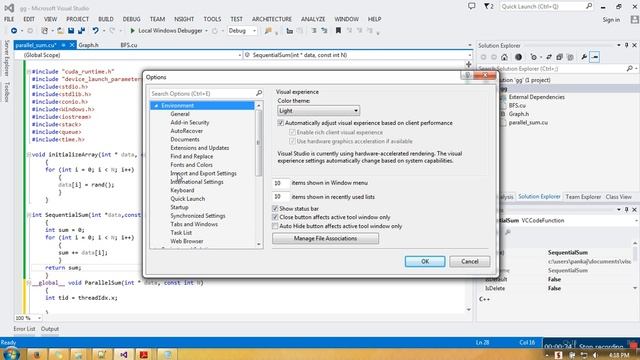This screenshot has height=360, width=640.
Task: Switch to the Graph.h editor tab
Action: click(x=89, y=45)
